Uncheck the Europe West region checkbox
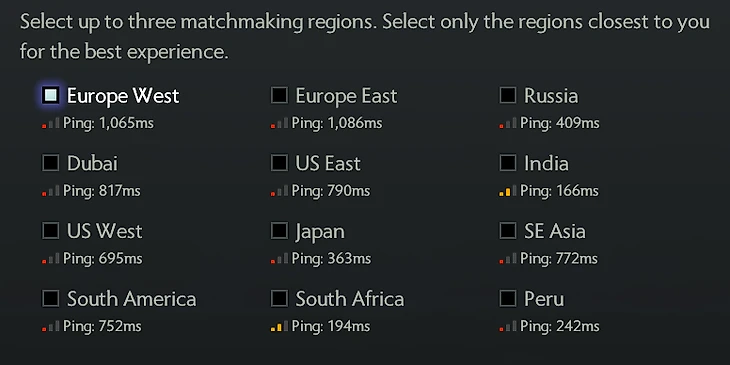The height and width of the screenshot is (365, 730). 51,95
